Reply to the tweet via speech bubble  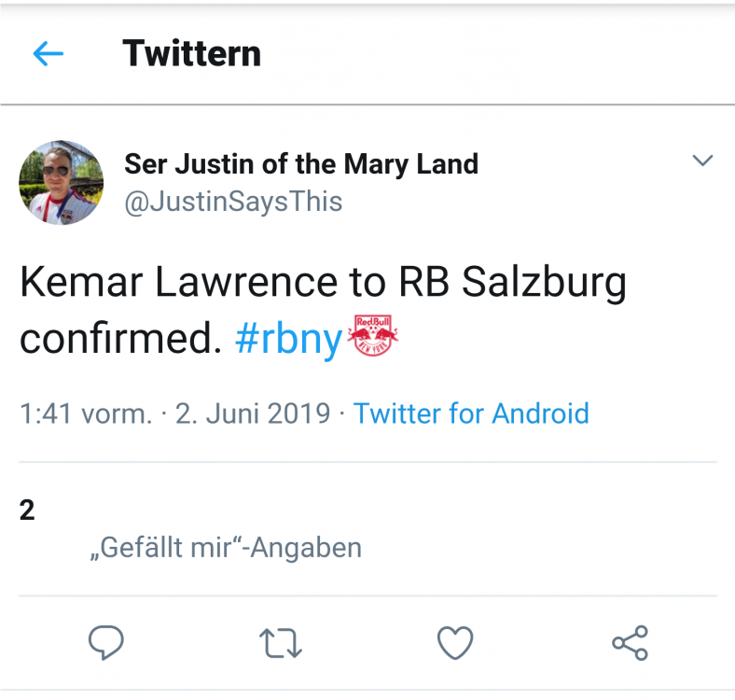(106, 642)
